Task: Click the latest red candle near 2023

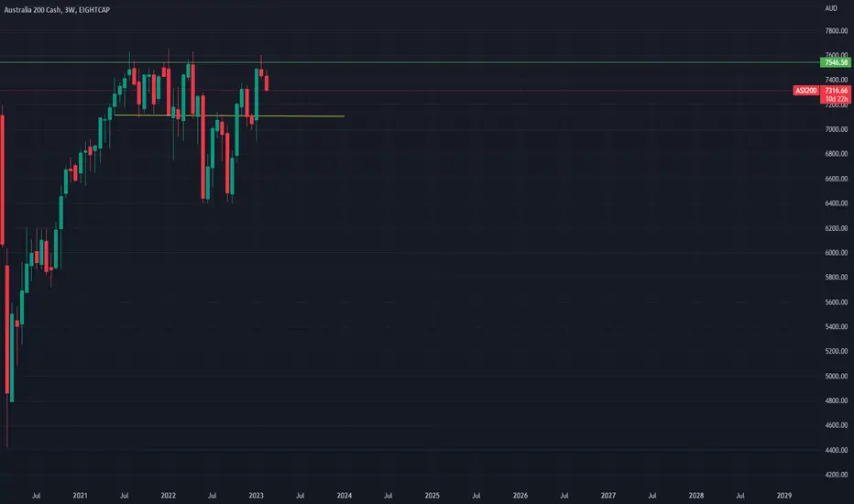Action: [x=267, y=82]
